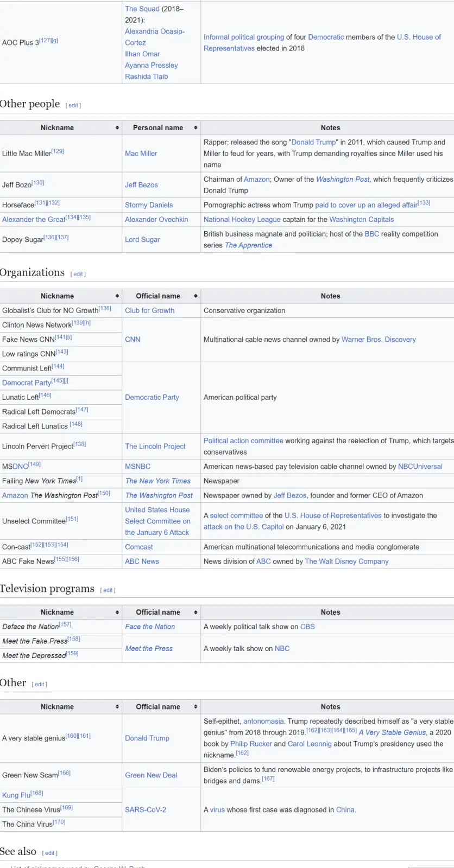Image resolution: width=454 pixels, height=868 pixels.
Task: Follow the SARS-CoV-2 link
Action: point(146,809)
